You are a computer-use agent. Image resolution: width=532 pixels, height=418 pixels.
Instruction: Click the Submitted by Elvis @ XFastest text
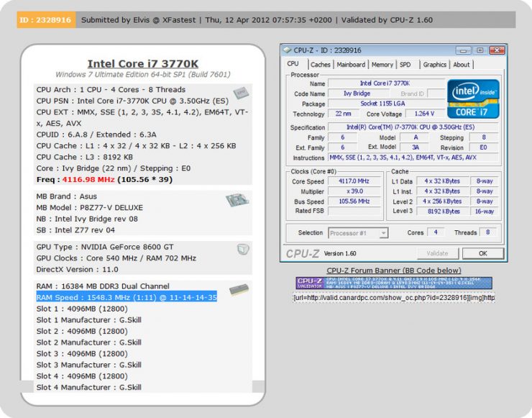(x=139, y=19)
